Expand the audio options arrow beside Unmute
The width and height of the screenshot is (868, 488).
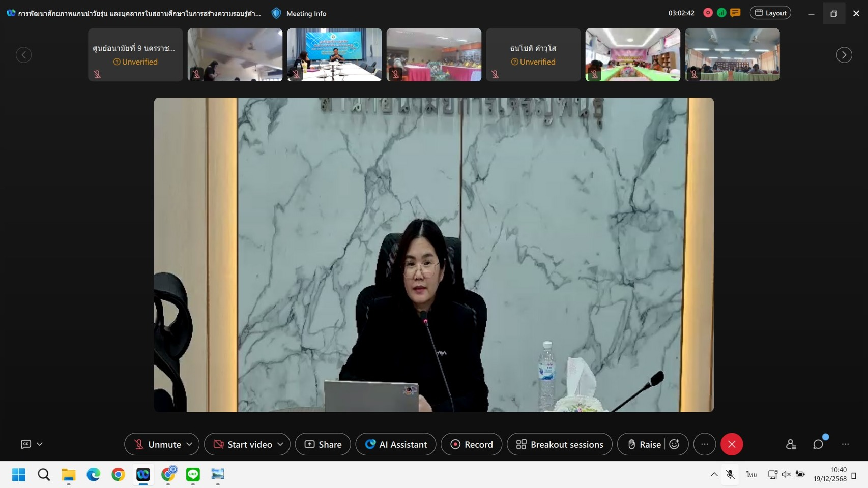[x=190, y=444]
